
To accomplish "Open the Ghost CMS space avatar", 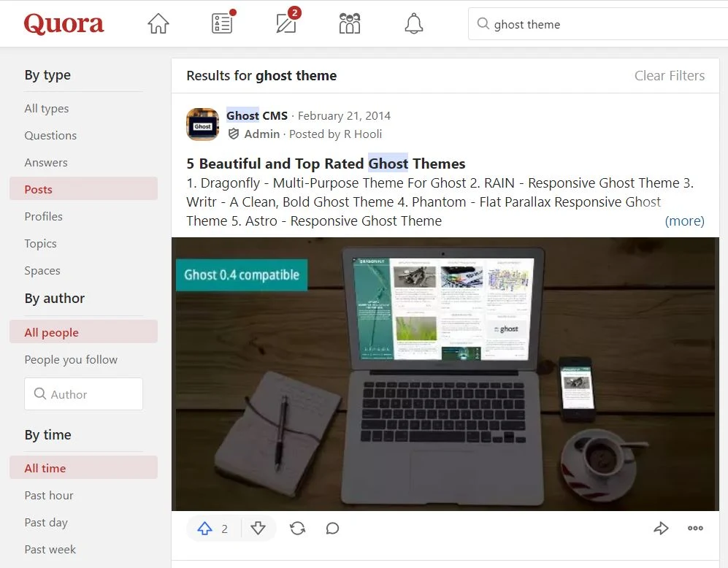I will click(x=202, y=124).
